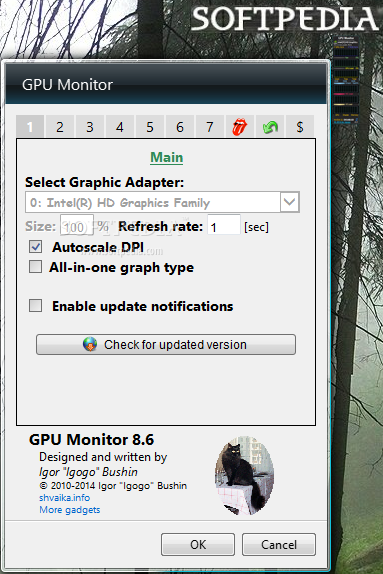383x574 pixels.
Task: Confirm settings with OK button
Action: tap(198, 544)
